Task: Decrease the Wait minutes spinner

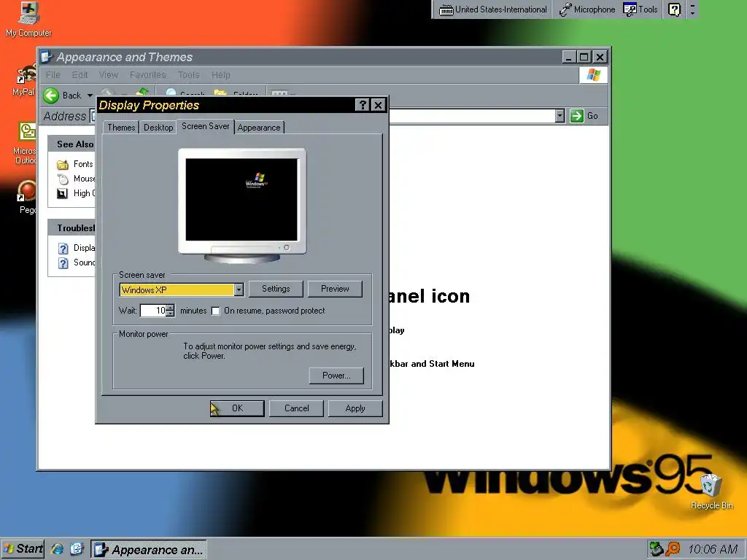Action: 170,314
